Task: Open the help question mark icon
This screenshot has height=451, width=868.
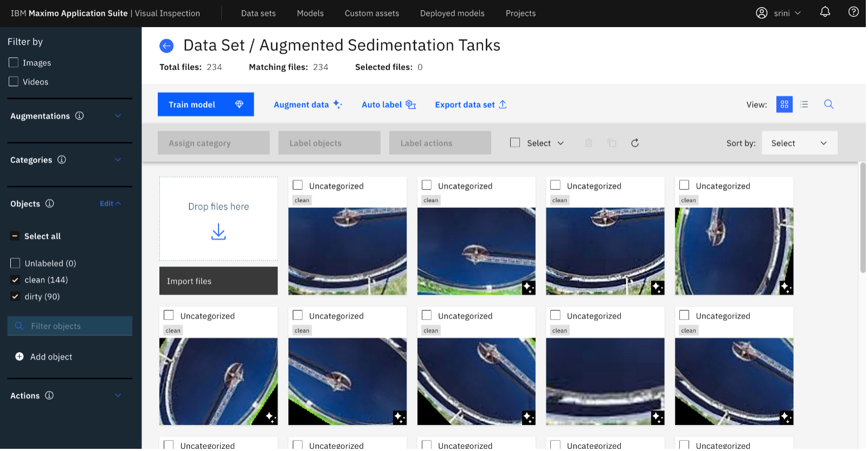Action: tap(853, 12)
